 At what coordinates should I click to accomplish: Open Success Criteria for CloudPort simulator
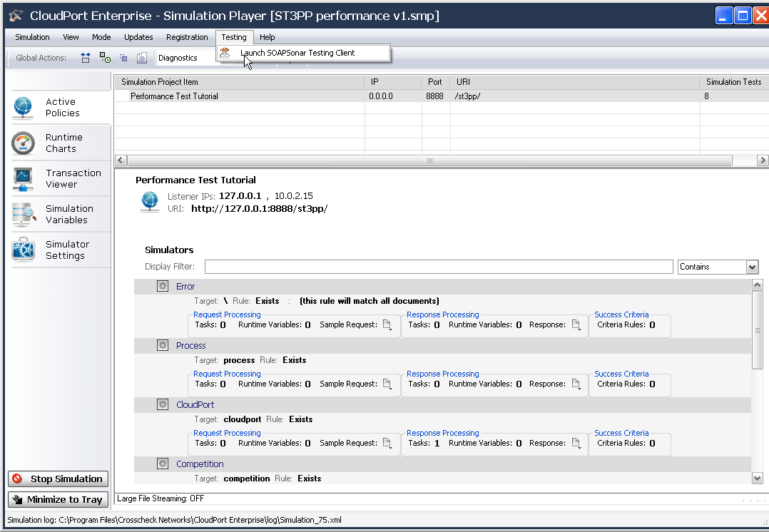tap(621, 433)
